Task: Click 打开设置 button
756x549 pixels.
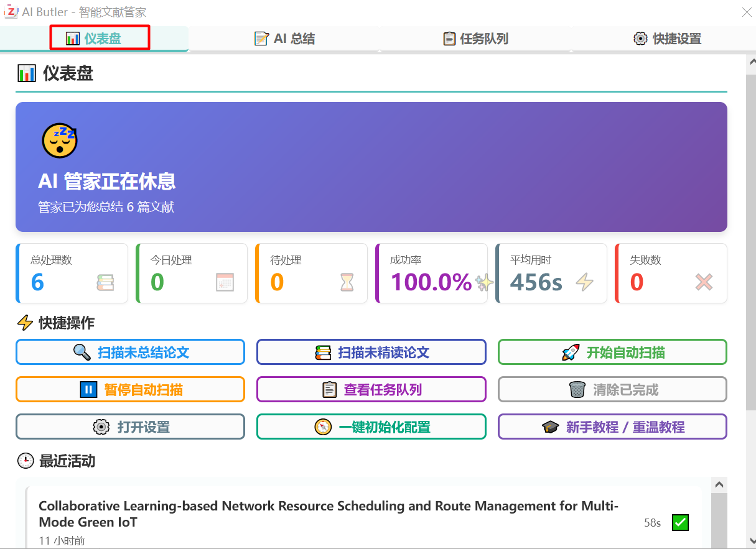Action: (130, 427)
